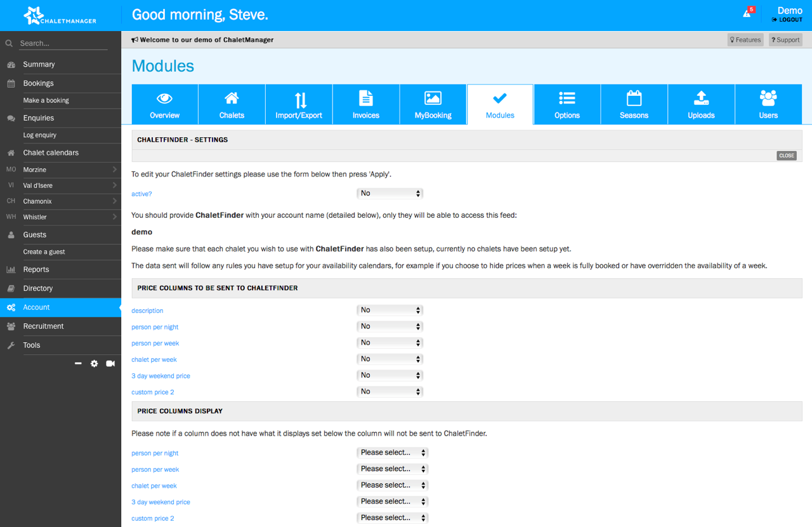Click the 'active?' field label
The width and height of the screenshot is (812, 527).
(x=141, y=194)
